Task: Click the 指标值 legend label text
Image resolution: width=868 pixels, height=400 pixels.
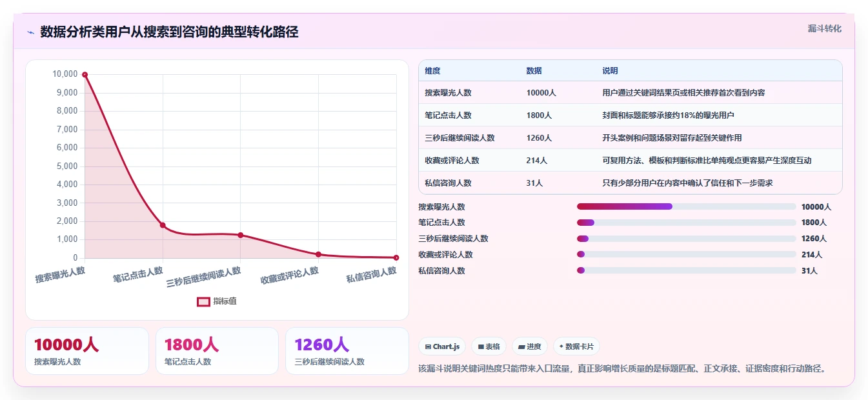Action: (225, 301)
